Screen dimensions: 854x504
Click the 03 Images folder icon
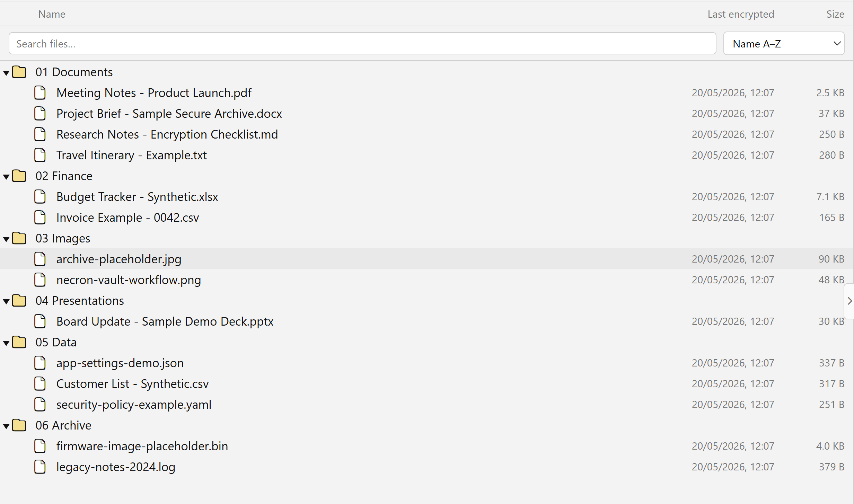coord(19,238)
